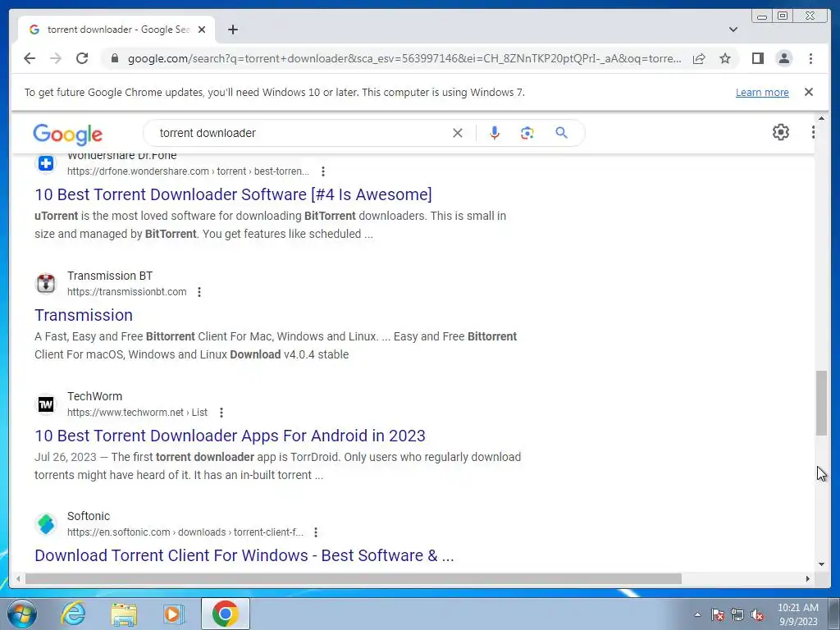This screenshot has height=630, width=840.
Task: Clear the search box with X
Action: pos(458,133)
